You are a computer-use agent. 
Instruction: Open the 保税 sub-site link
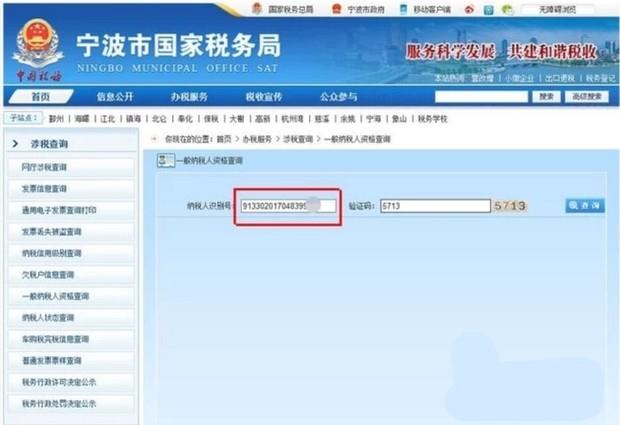click(211, 119)
